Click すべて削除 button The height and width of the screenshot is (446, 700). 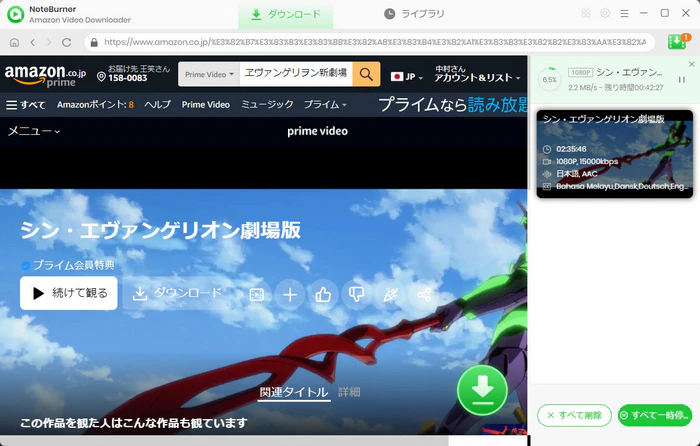575,415
